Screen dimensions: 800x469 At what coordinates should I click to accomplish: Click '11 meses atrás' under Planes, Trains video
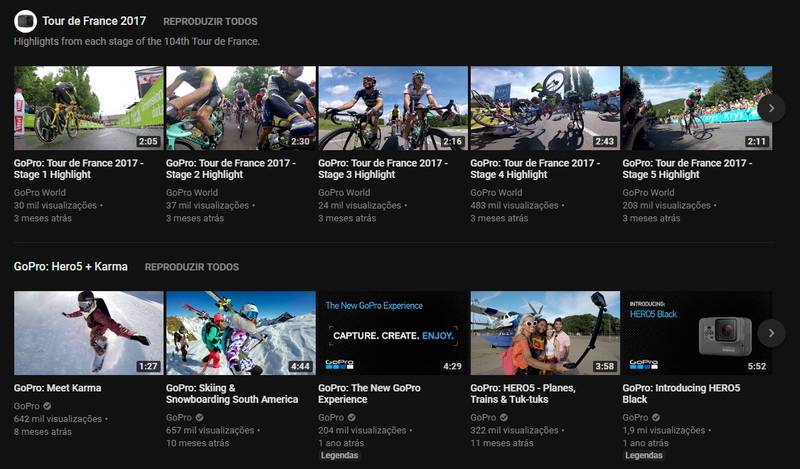502,443
